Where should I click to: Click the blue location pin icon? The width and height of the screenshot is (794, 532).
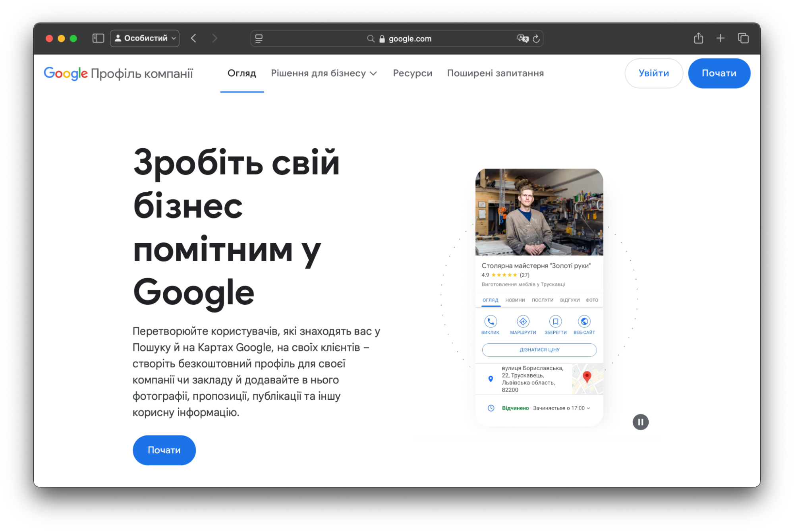tap(491, 379)
